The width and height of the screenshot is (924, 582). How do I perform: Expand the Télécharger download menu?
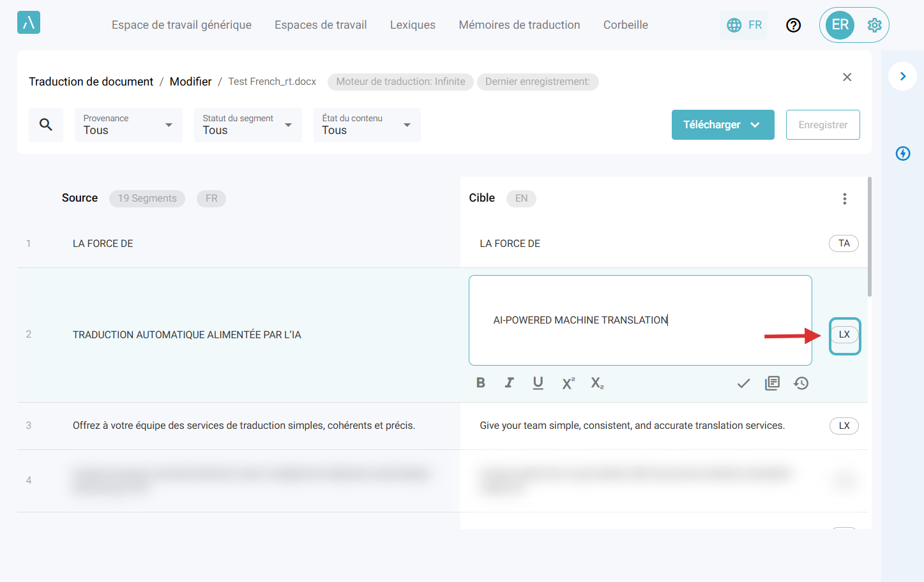[x=722, y=125]
